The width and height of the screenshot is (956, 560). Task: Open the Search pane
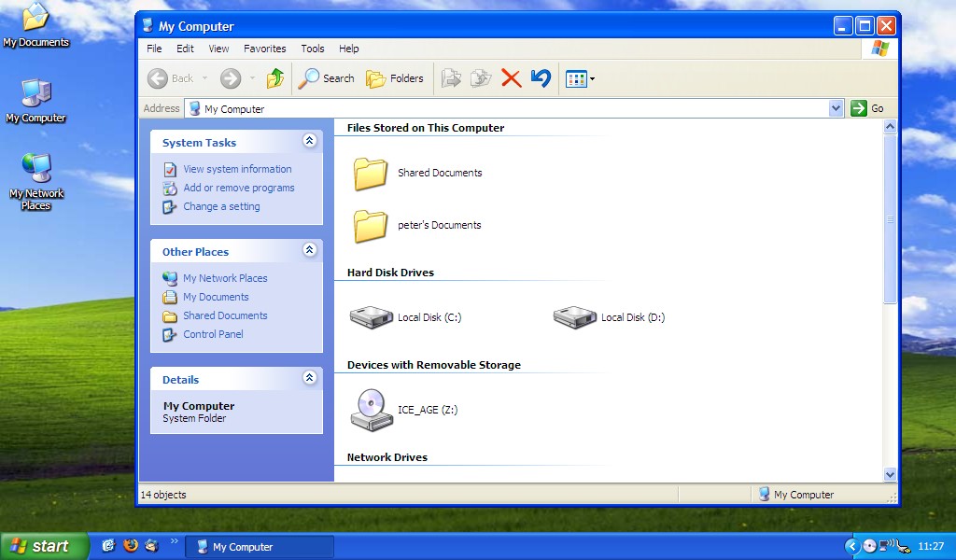click(326, 78)
